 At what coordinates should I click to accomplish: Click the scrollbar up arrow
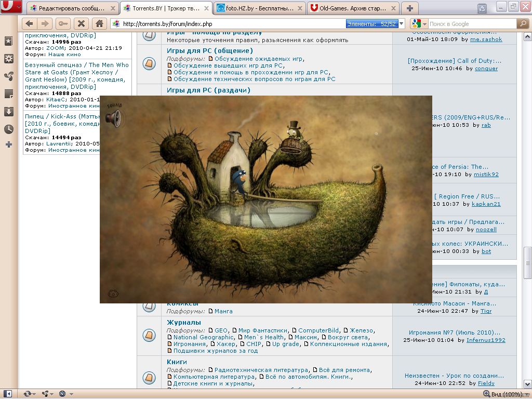(528, 36)
